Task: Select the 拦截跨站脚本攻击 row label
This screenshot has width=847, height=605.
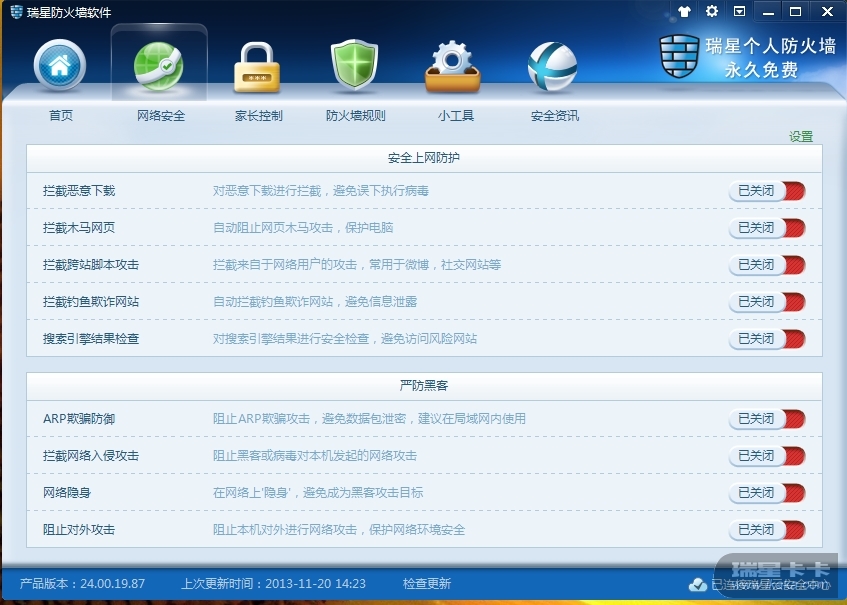Action: (91, 265)
